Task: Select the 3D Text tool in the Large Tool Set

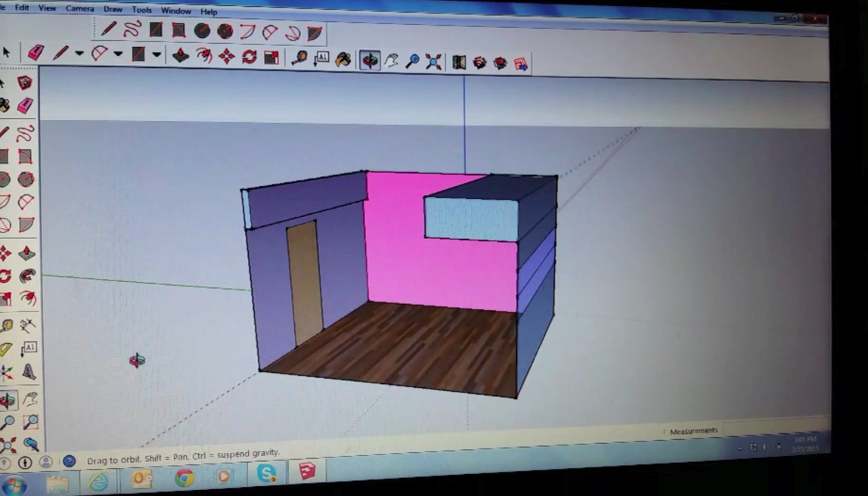Action: pyautogui.click(x=29, y=371)
